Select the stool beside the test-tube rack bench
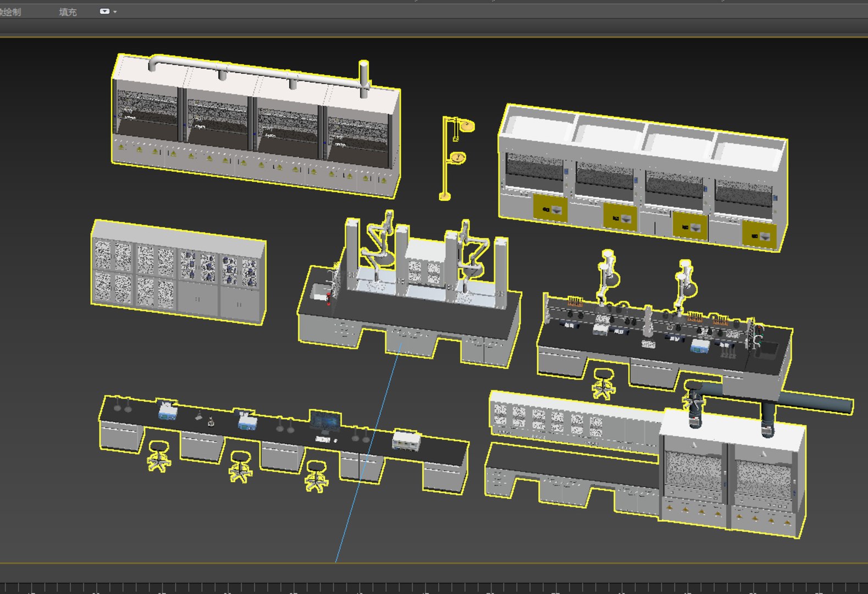The height and width of the screenshot is (594, 868). (x=604, y=383)
